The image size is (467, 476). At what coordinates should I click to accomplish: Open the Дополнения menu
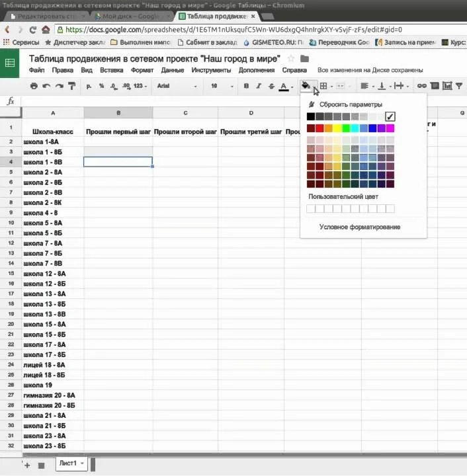[257, 70]
